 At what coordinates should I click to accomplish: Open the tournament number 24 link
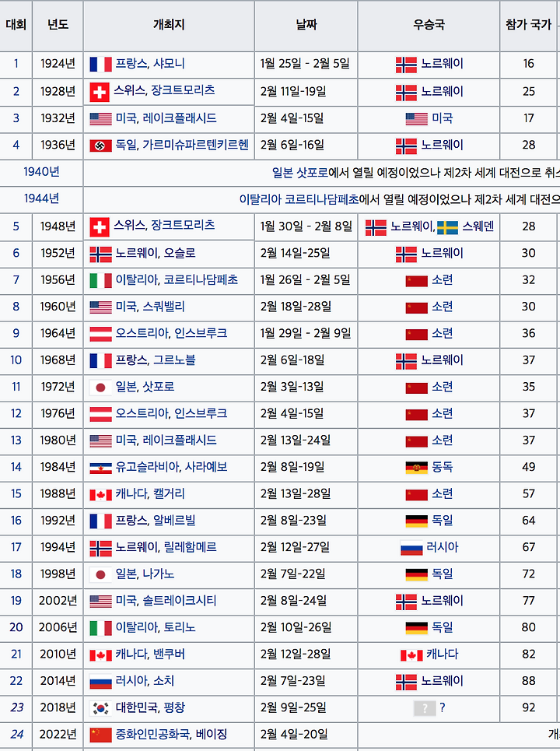click(x=17, y=734)
